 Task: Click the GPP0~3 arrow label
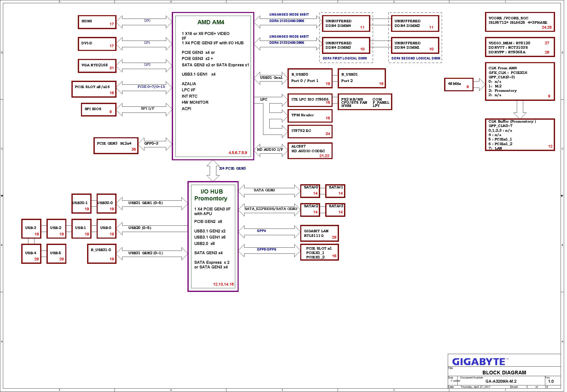click(x=152, y=144)
